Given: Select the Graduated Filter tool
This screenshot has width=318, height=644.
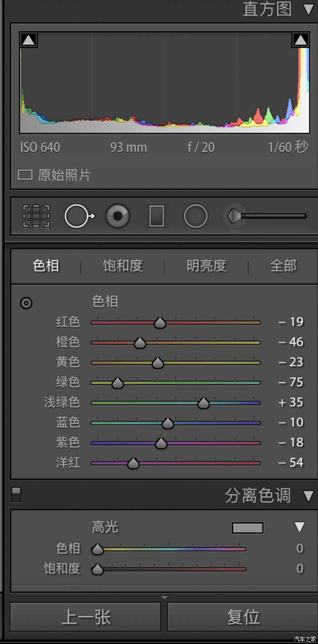Looking at the screenshot, I should point(156,216).
